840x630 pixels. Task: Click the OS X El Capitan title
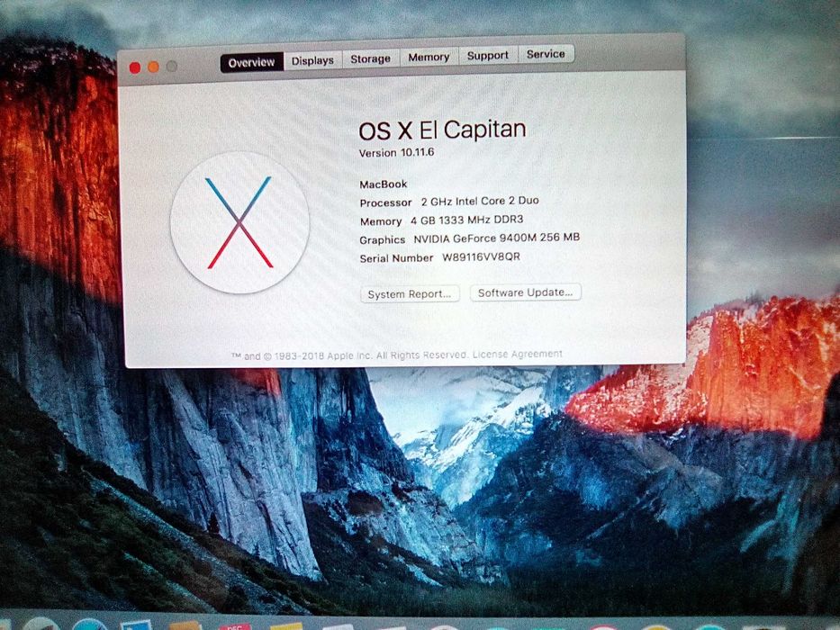point(442,130)
